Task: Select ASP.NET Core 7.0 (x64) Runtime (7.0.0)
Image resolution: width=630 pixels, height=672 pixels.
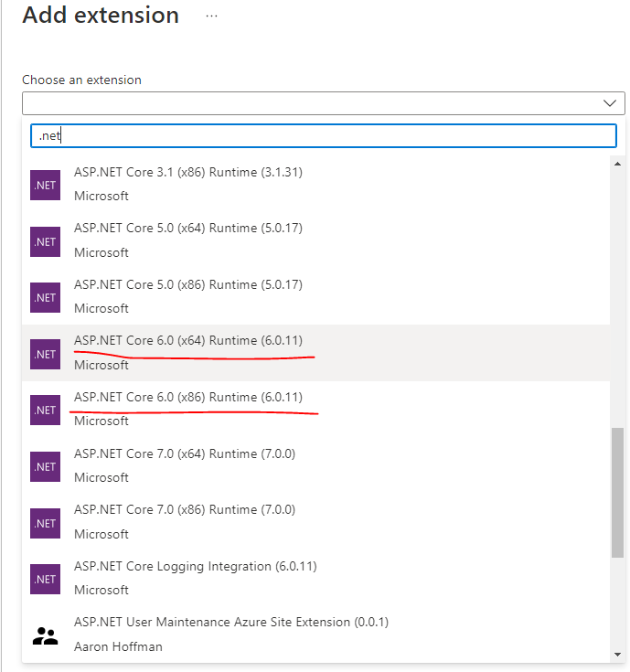Action: pyautogui.click(x=315, y=466)
